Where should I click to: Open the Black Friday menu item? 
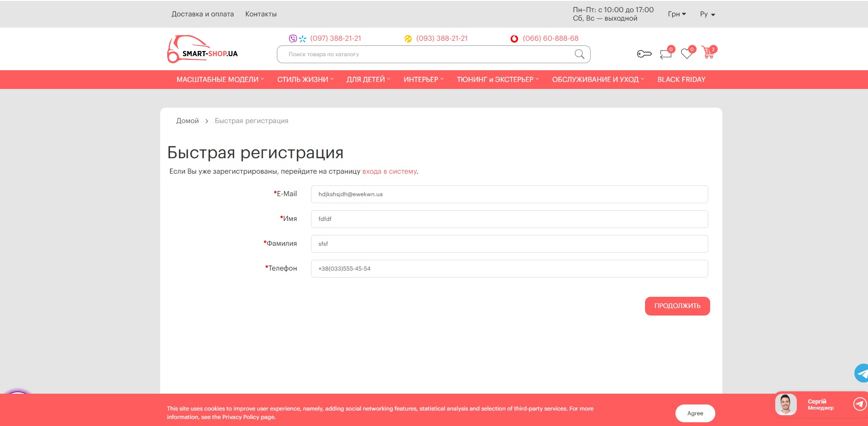pyautogui.click(x=681, y=80)
